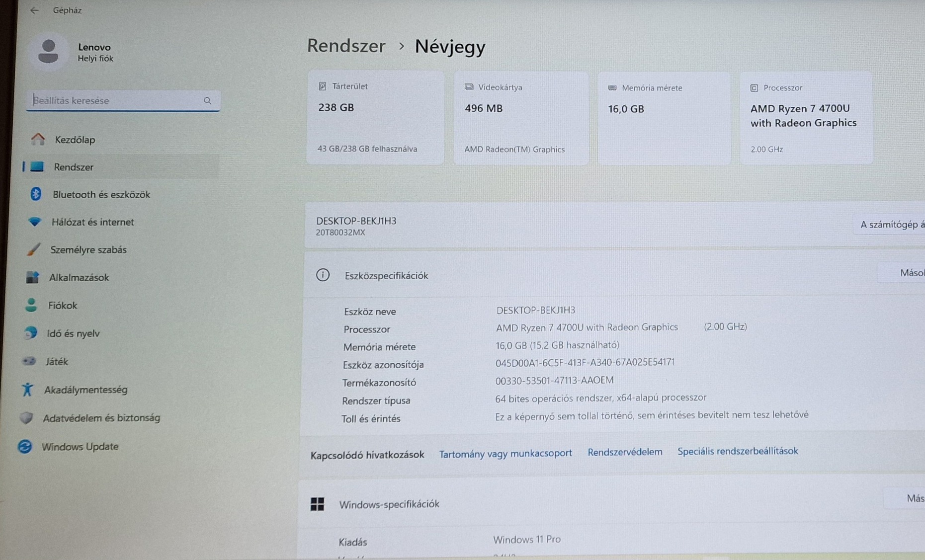Viewport: 925px width, 560px height.
Task: Focus the Beállítás keresése search field
Action: point(123,101)
